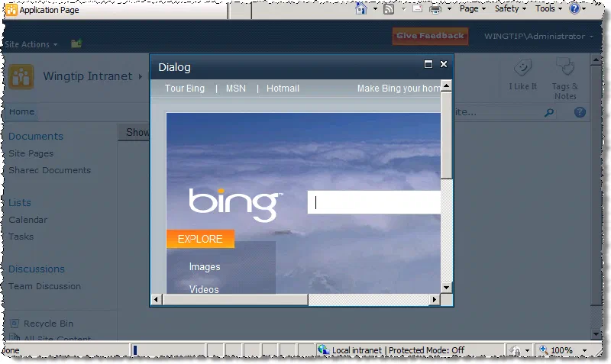Close the Dialog popup with X
The image size is (611, 364).
point(444,64)
